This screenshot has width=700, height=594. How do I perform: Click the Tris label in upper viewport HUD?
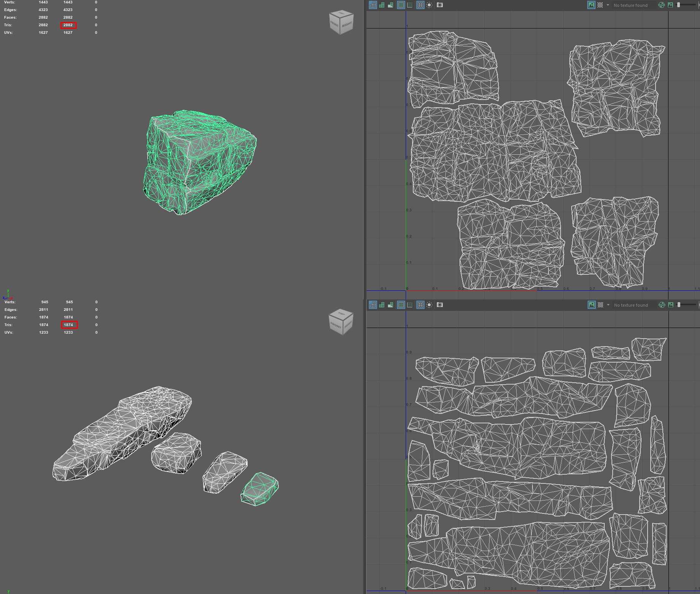tap(8, 25)
